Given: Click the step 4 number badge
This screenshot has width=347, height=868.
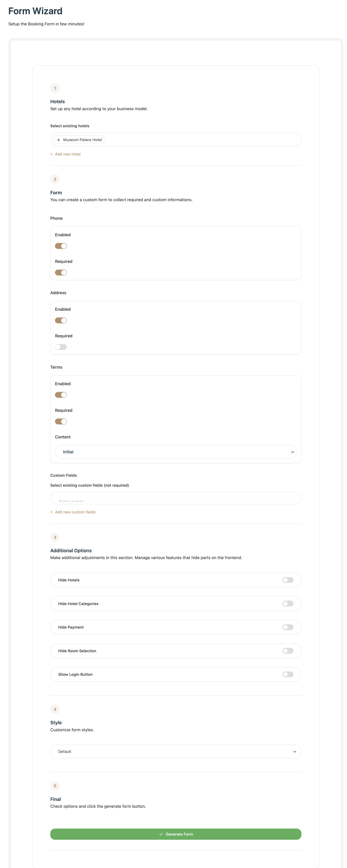Looking at the screenshot, I should [55, 709].
